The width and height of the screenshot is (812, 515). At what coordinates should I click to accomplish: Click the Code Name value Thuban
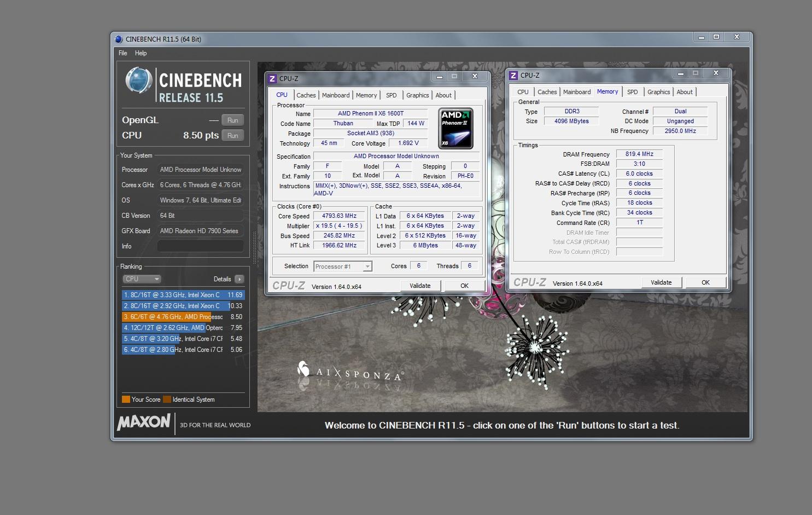pyautogui.click(x=343, y=124)
